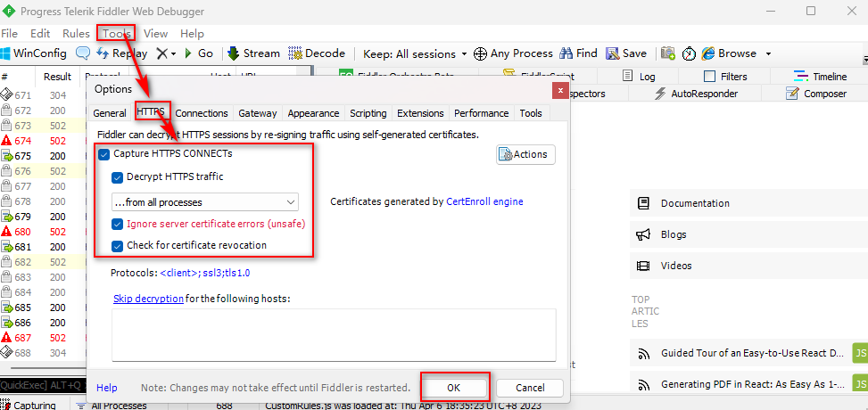Click Help link in Options dialog
Screen dimensions: 868x410
click(x=106, y=388)
